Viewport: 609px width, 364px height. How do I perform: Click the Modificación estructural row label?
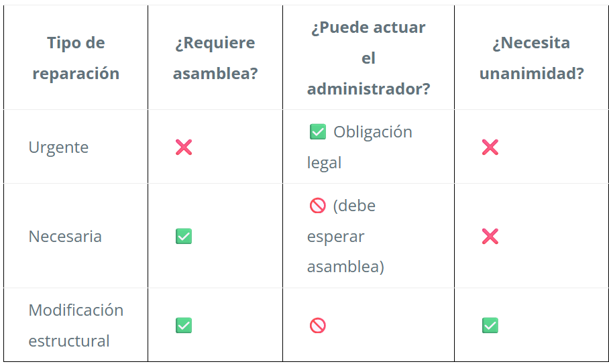[x=76, y=325]
